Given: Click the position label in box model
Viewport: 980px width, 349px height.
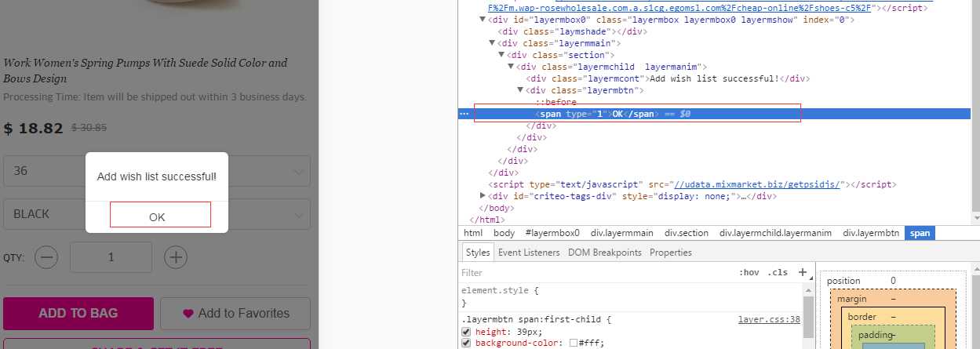Looking at the screenshot, I should click(843, 281).
